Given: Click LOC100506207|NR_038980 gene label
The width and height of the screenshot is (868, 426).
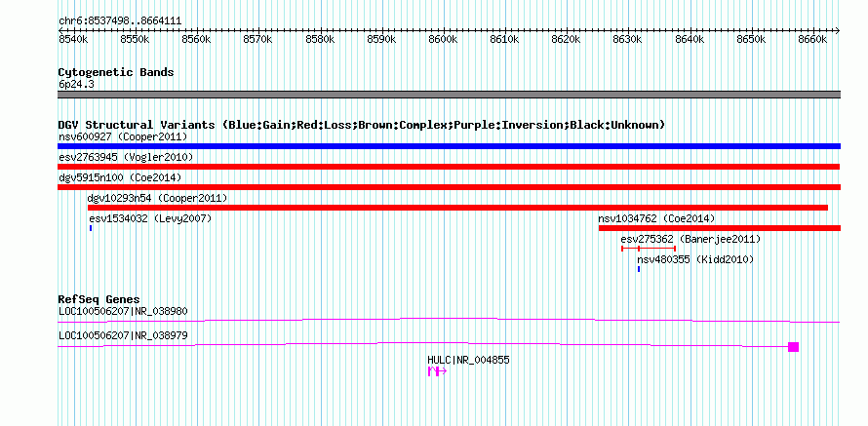Looking at the screenshot, I should (123, 312).
